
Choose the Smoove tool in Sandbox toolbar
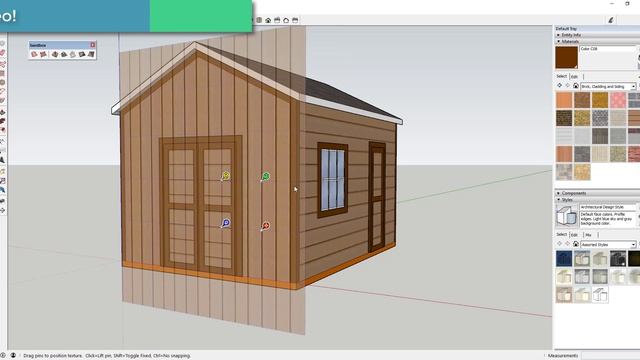(55, 54)
